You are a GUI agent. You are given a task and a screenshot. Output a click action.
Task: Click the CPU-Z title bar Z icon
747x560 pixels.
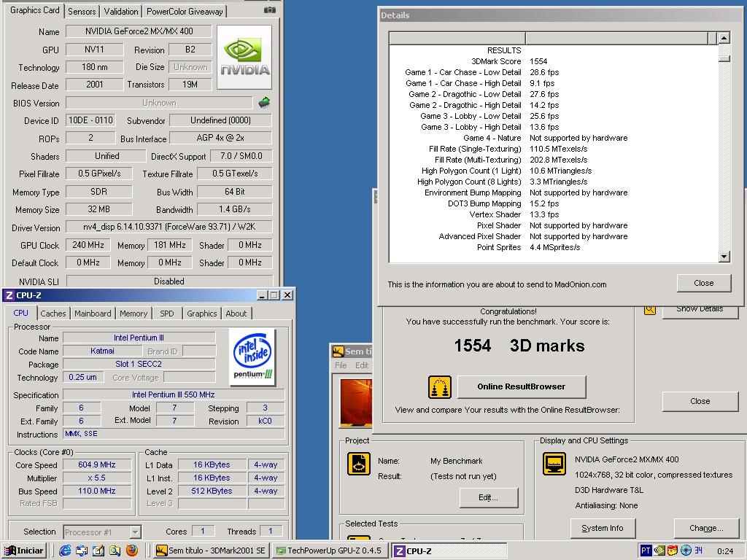click(x=9, y=295)
